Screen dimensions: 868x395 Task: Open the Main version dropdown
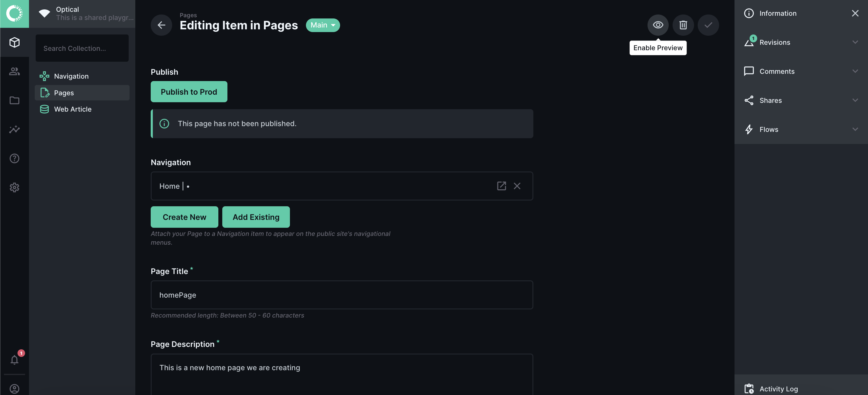(323, 25)
